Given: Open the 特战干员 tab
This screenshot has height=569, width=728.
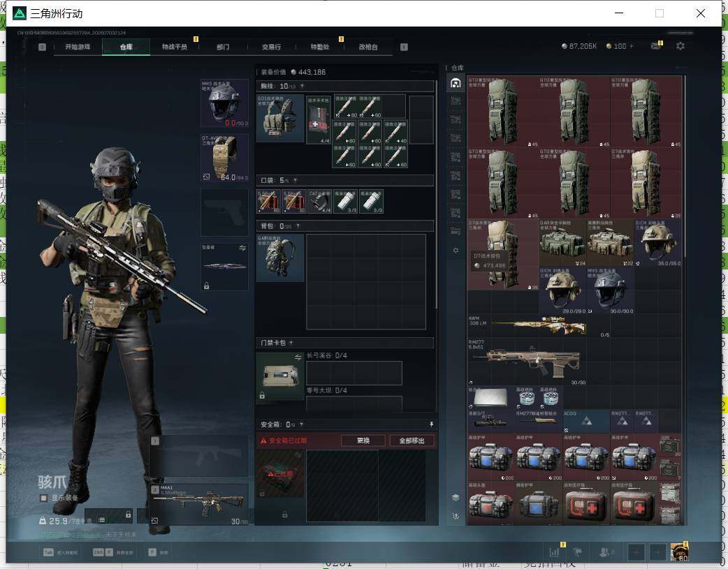Looking at the screenshot, I should click(x=174, y=47).
